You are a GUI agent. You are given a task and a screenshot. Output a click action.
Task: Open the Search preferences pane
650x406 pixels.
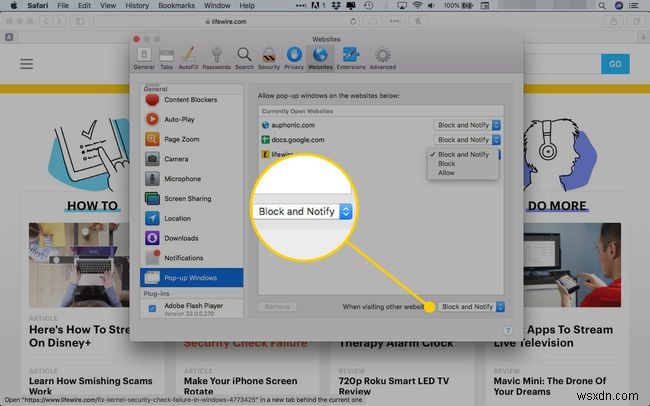click(244, 58)
